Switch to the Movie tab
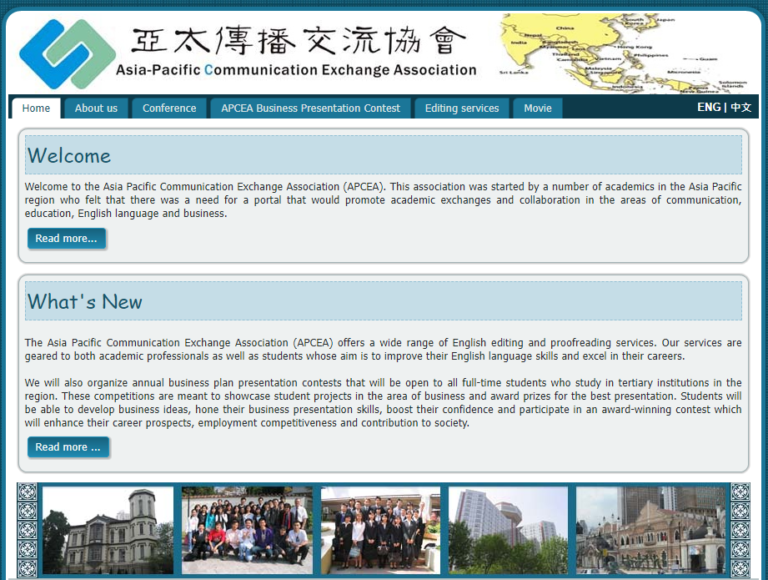 click(537, 108)
